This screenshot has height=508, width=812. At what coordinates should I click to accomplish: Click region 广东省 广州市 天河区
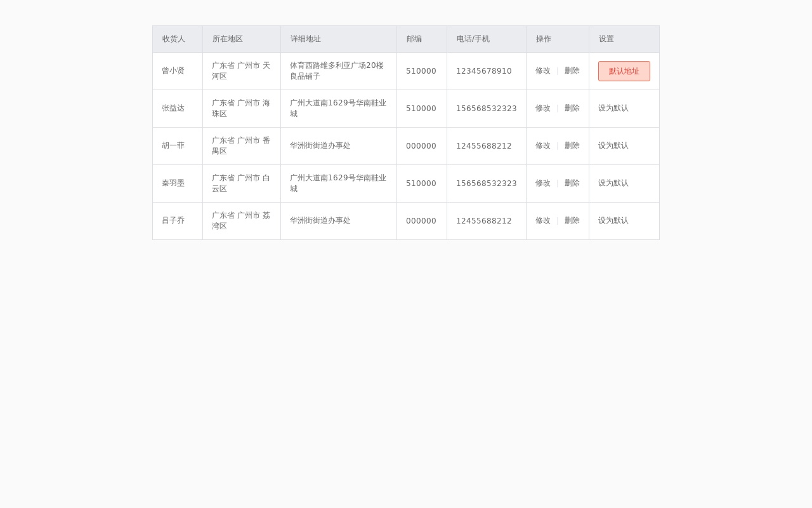241,71
